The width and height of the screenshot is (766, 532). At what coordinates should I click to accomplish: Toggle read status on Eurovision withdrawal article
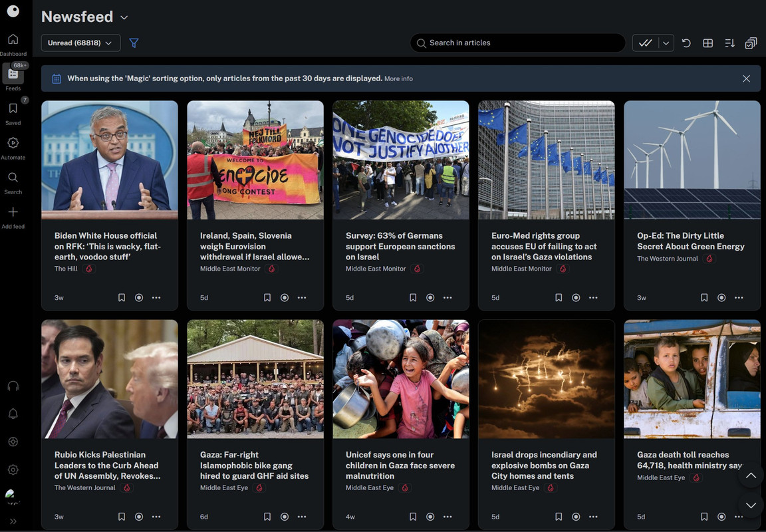[x=285, y=297]
